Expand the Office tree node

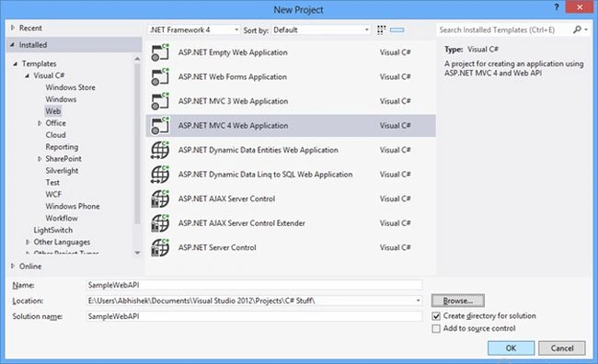click(40, 123)
